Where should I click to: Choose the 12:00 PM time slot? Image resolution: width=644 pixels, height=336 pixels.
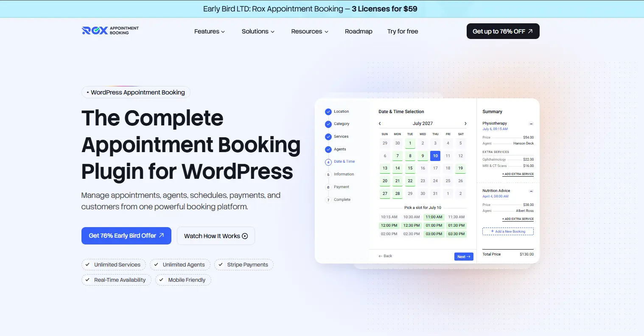tap(389, 225)
